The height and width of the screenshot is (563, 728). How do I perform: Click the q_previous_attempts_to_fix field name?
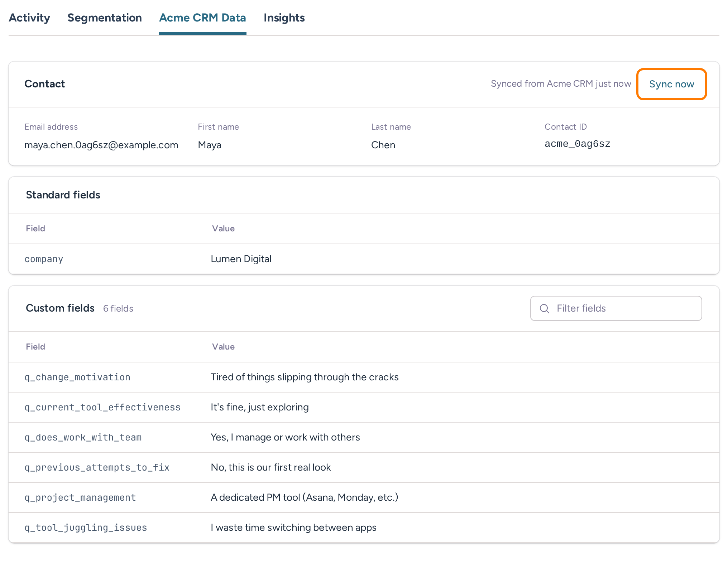(x=97, y=467)
